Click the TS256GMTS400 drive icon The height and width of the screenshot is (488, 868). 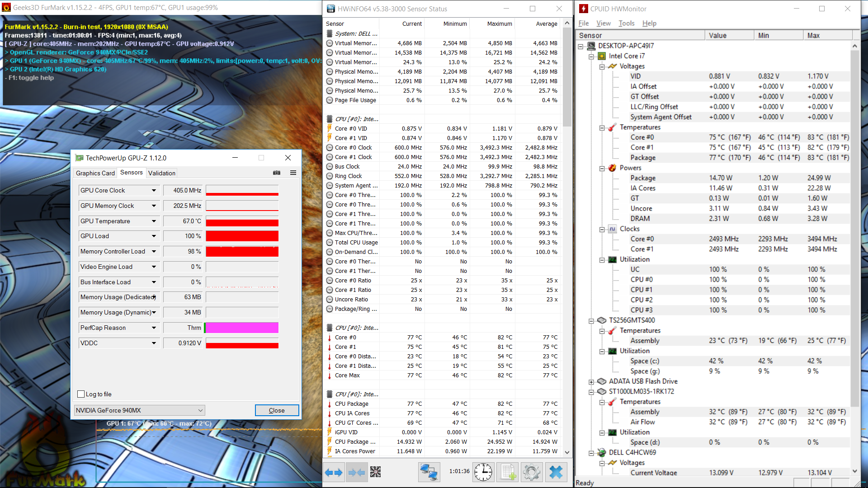point(602,320)
